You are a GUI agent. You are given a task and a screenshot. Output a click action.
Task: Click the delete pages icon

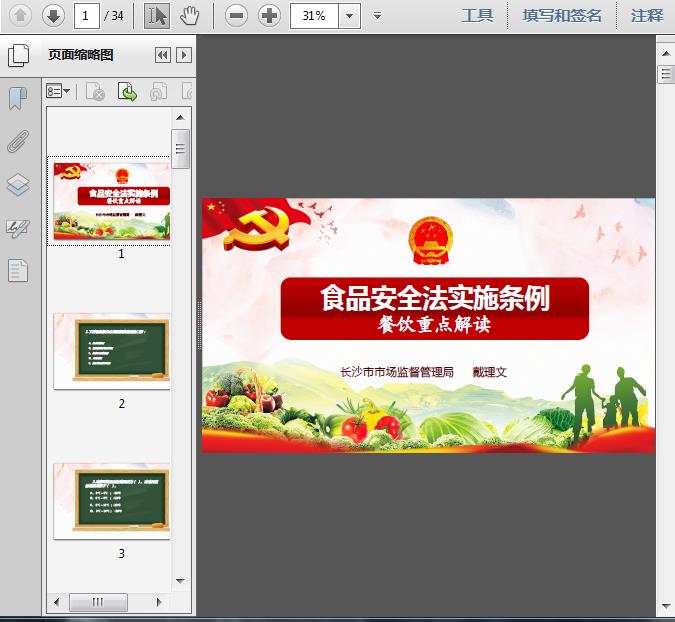click(96, 91)
